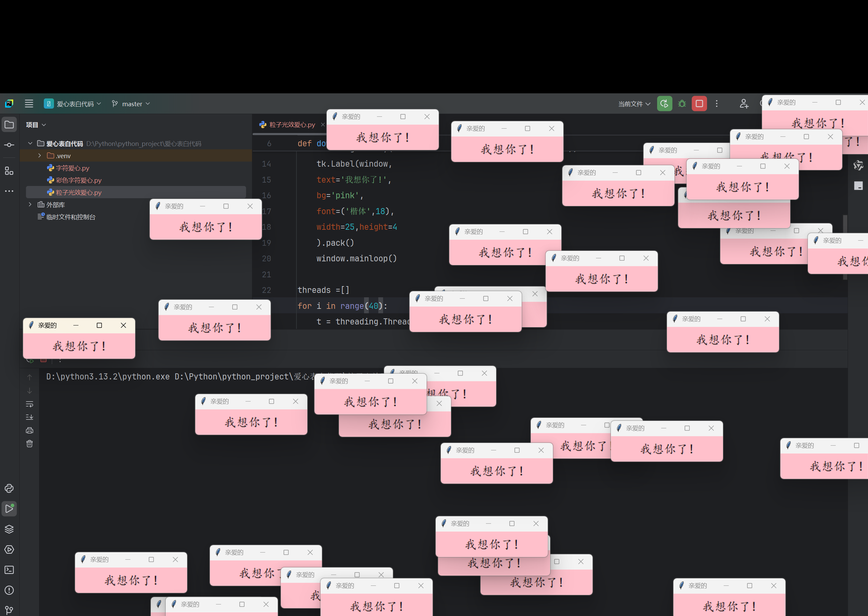Run the script with the green run button
Screen dimensions: 868x616
664,103
